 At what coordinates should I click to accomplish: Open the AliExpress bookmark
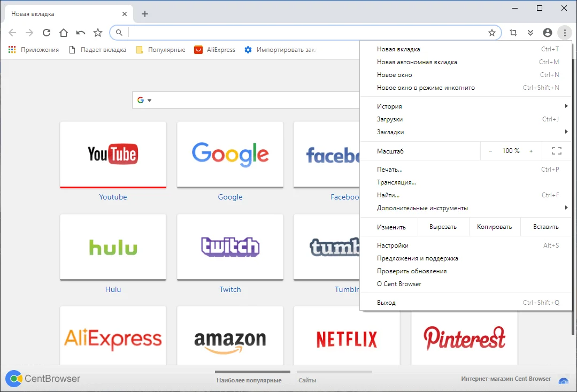click(x=215, y=50)
